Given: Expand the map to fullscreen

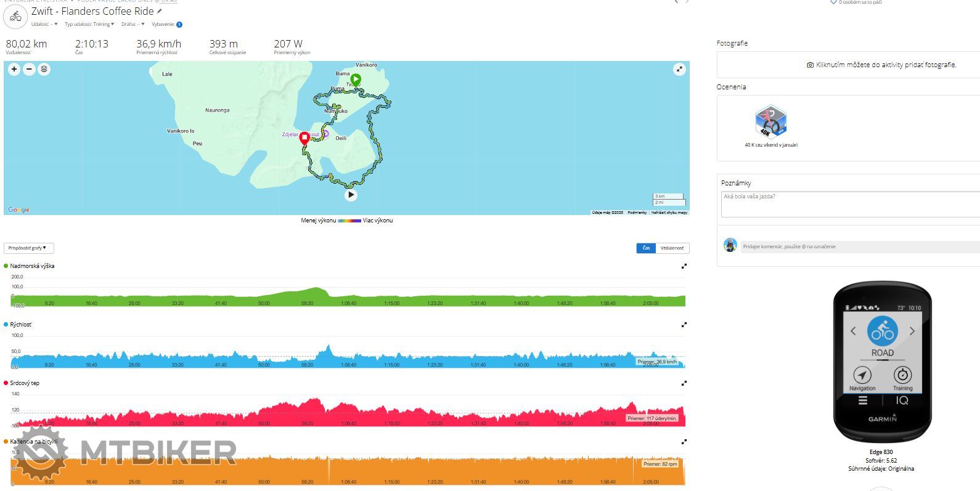Looking at the screenshot, I should (x=679, y=70).
